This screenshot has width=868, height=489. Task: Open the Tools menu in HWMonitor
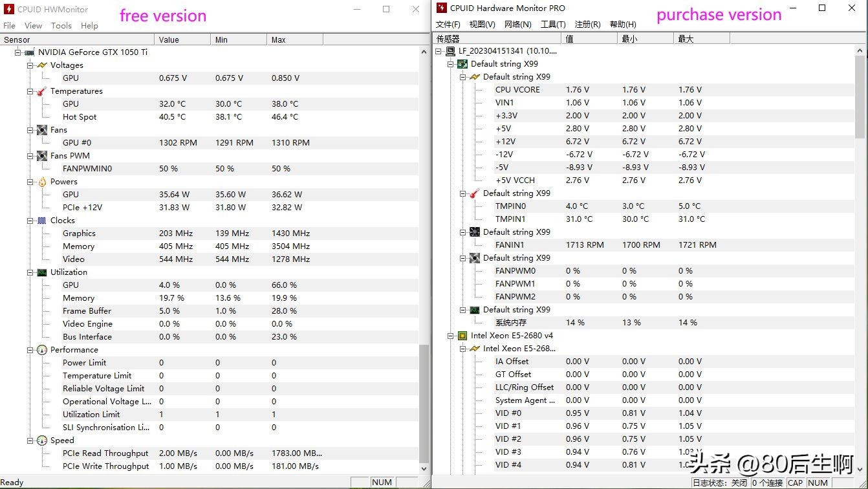point(61,26)
